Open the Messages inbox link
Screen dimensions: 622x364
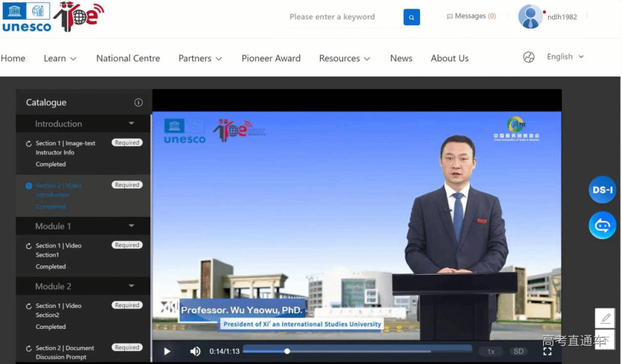471,16
